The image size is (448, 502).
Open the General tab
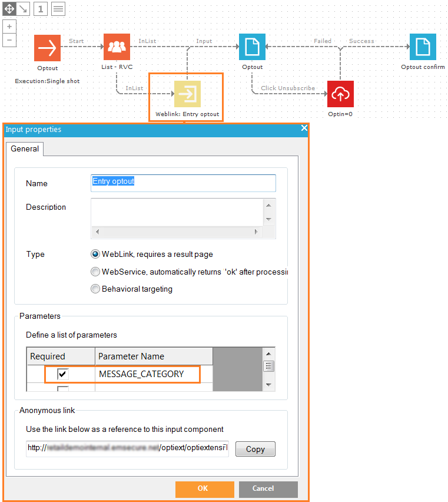[x=25, y=149]
